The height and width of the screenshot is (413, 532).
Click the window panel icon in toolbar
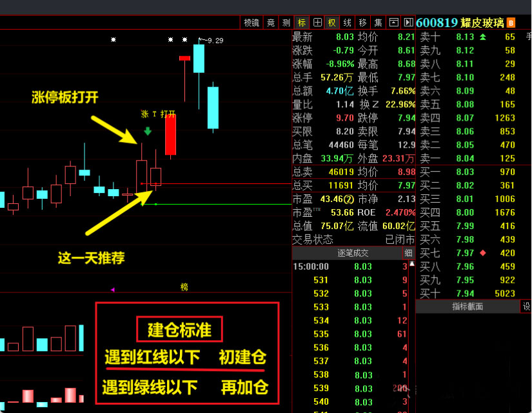coord(394,23)
